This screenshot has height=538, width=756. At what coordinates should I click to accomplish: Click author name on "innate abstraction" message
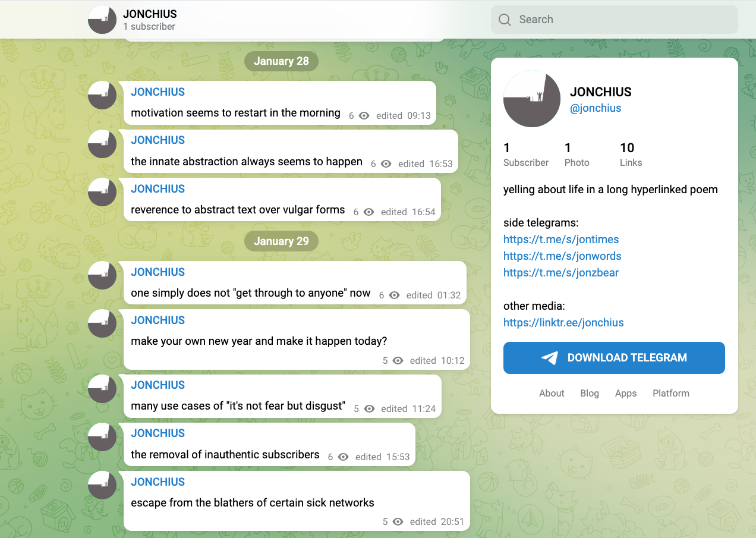point(157,140)
